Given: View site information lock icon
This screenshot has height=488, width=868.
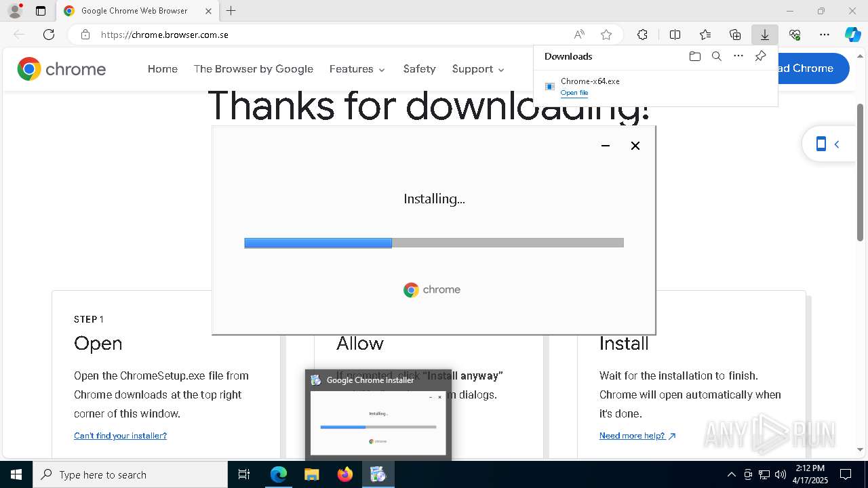Looking at the screenshot, I should (85, 35).
